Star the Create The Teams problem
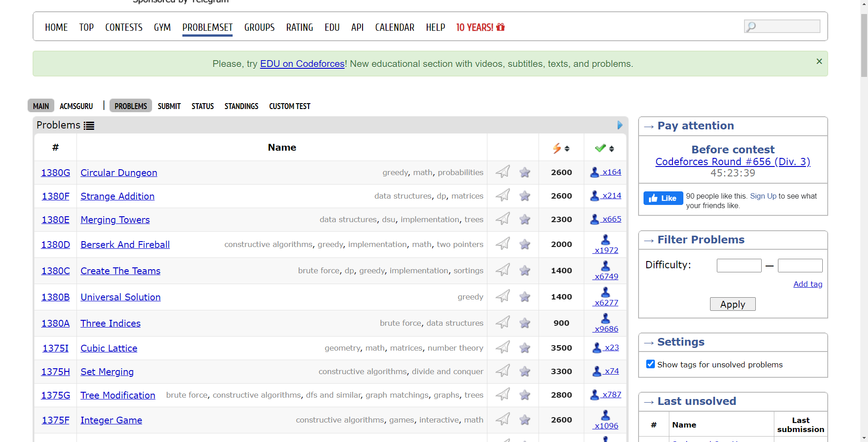Viewport: 868px width, 442px height. [525, 271]
